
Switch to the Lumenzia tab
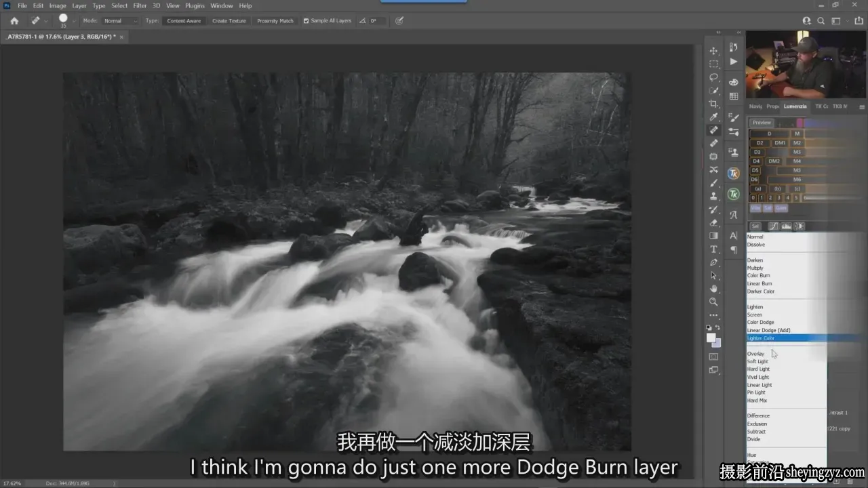pyautogui.click(x=795, y=106)
